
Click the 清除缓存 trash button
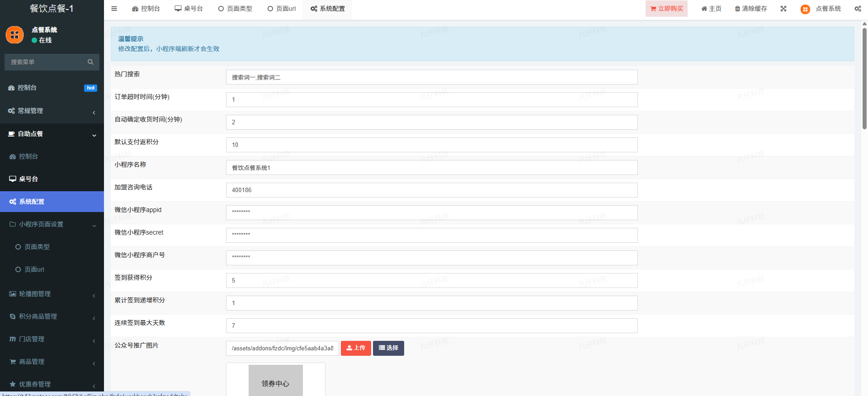(x=751, y=9)
